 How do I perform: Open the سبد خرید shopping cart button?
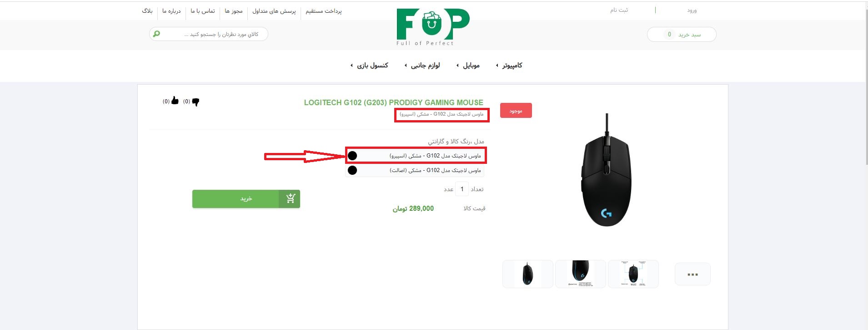[682, 35]
